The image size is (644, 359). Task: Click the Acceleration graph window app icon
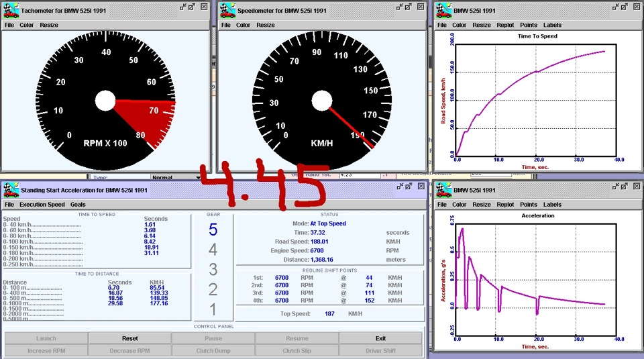coord(443,190)
